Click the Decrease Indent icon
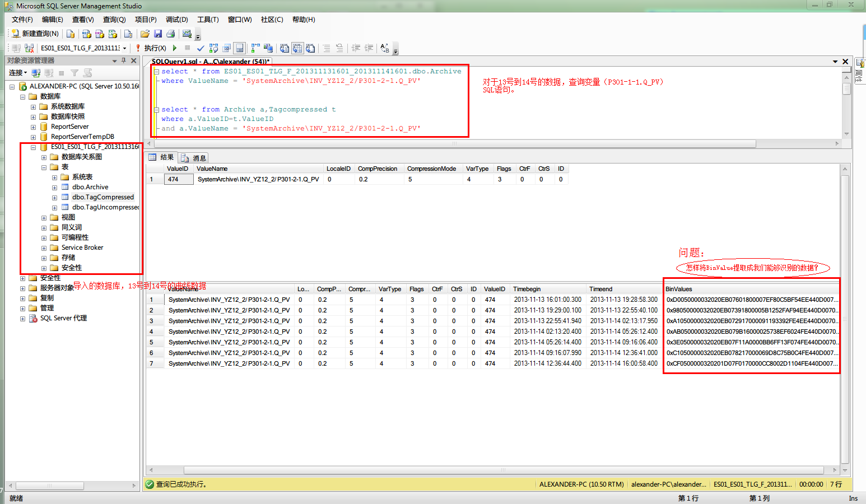This screenshot has width=866, height=504. (356, 48)
